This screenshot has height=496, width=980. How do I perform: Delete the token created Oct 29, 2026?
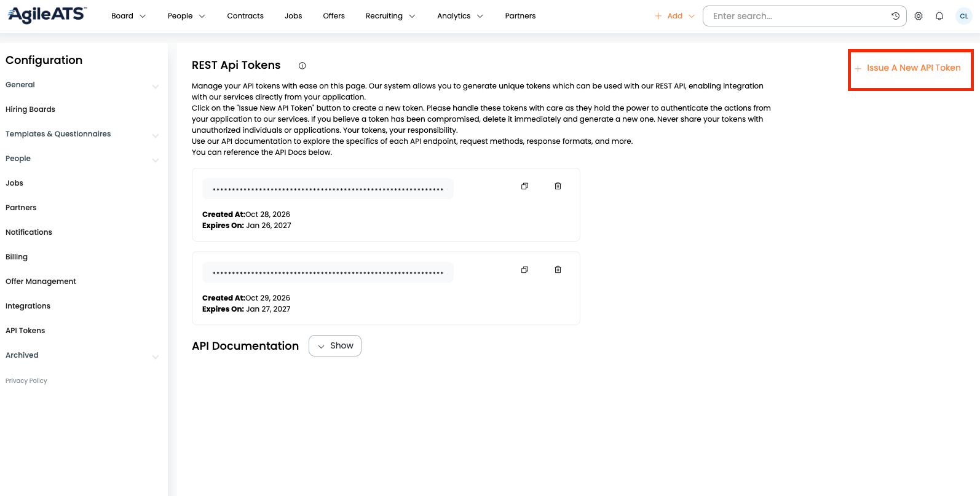tap(558, 270)
